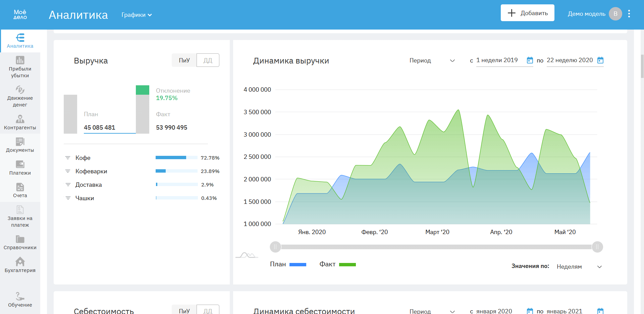644x314 pixels.
Task: Open Период dropdown in Динамика себестоимости
Action: click(432, 311)
